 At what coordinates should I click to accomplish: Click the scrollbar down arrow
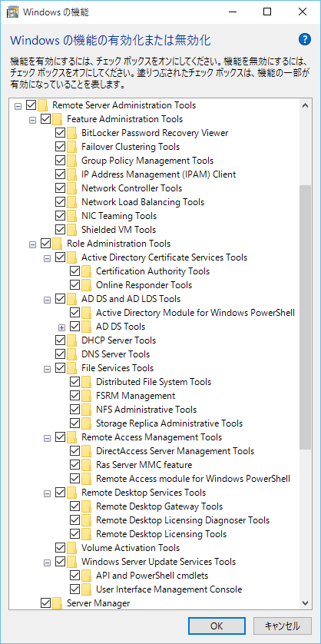pyautogui.click(x=305, y=603)
